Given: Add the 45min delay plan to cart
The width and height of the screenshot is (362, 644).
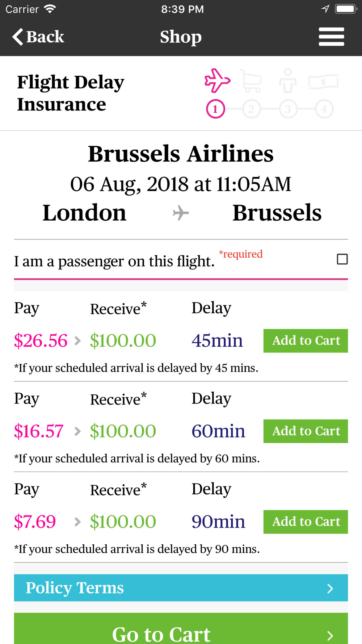Looking at the screenshot, I should tap(306, 341).
